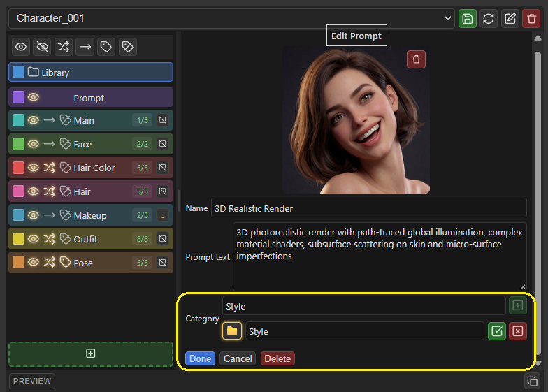Viewport: 548px width, 392px height.
Task: Click the yellow Outfit color swatch
Action: click(18, 239)
